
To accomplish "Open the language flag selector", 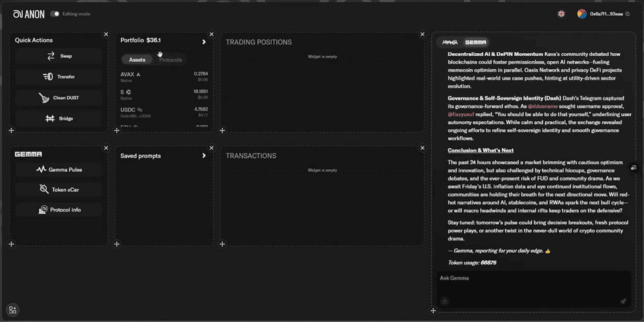I will click(561, 14).
